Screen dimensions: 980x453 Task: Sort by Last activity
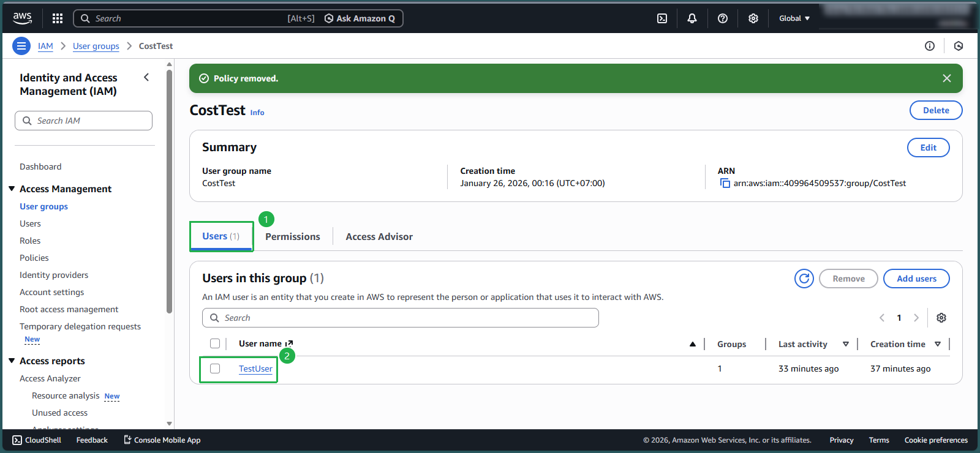[x=846, y=344]
